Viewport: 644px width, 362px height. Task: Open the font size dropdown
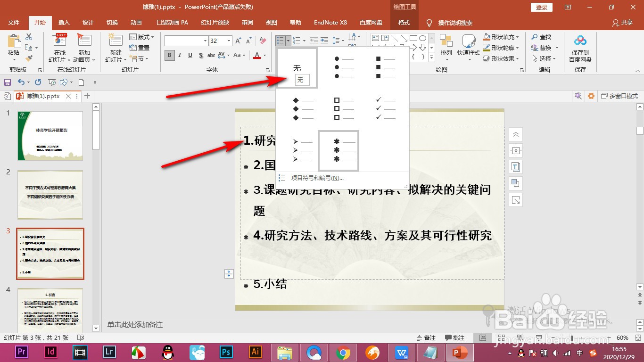pos(230,41)
